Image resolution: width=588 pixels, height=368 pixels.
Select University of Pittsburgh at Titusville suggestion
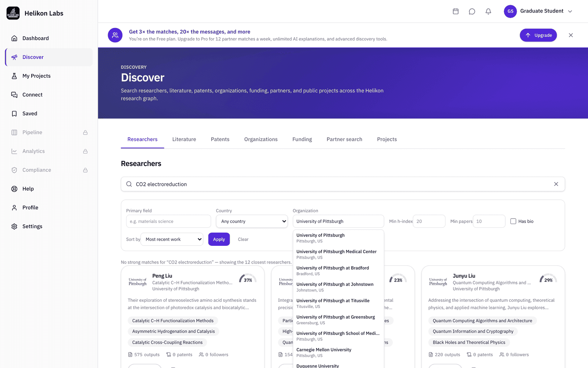point(338,303)
